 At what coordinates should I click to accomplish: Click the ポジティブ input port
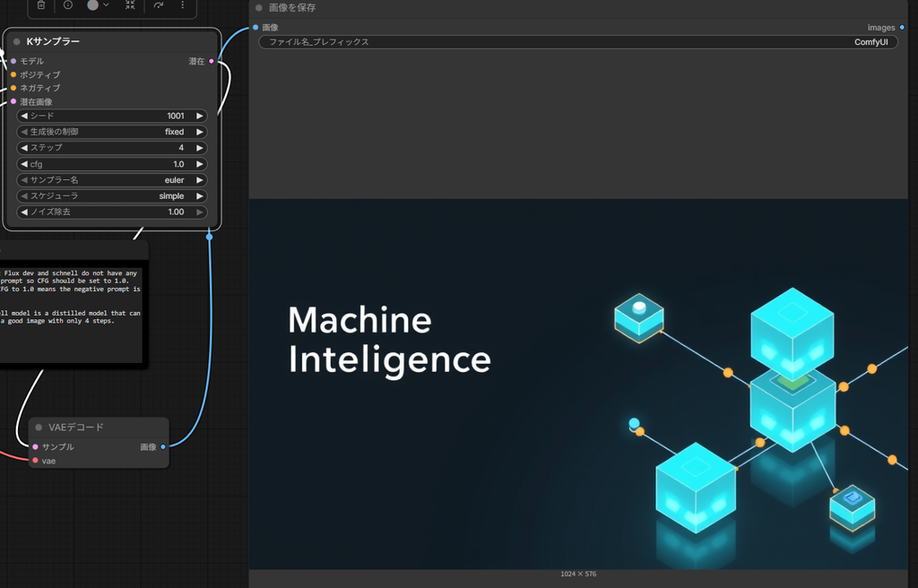(13, 74)
